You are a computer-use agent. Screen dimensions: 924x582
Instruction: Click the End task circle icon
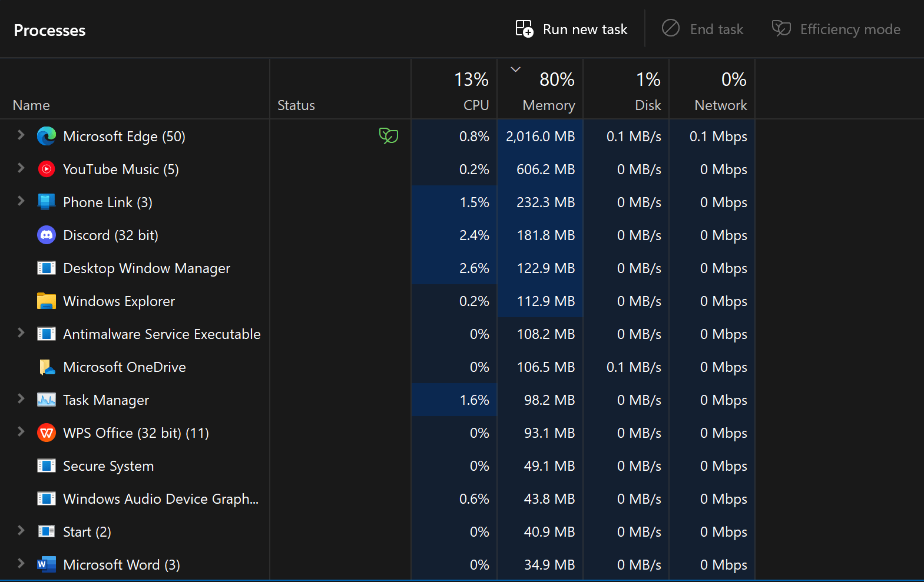coord(671,28)
